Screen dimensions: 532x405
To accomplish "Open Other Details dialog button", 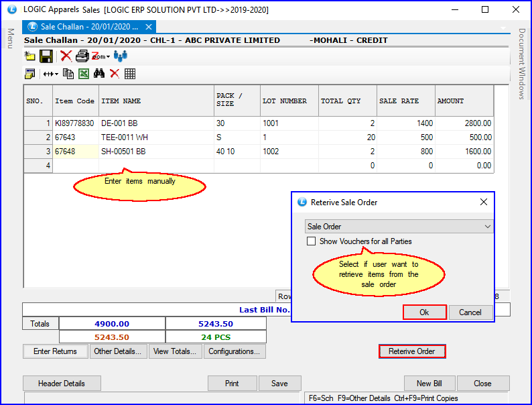I will coord(118,351).
